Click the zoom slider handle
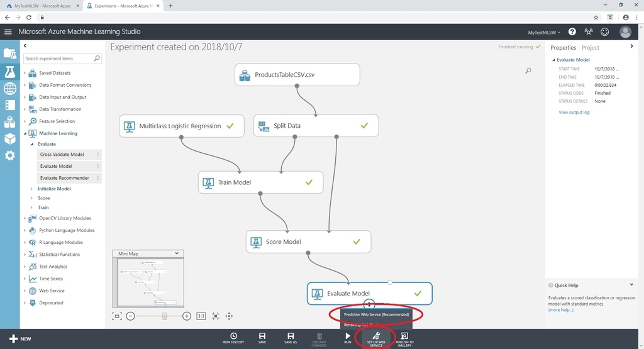Viewport: 644px width, 349px height. click(164, 316)
